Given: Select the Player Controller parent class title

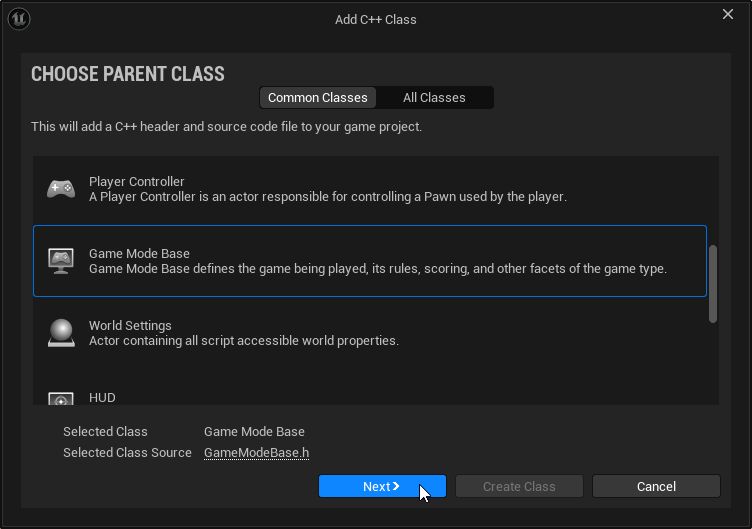Looking at the screenshot, I should [x=136, y=181].
